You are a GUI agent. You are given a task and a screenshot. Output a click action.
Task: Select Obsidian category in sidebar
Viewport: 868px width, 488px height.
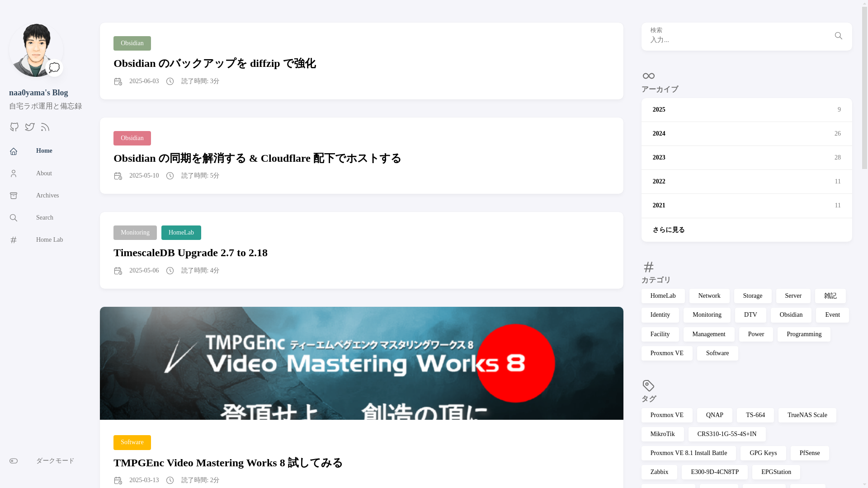click(x=791, y=315)
